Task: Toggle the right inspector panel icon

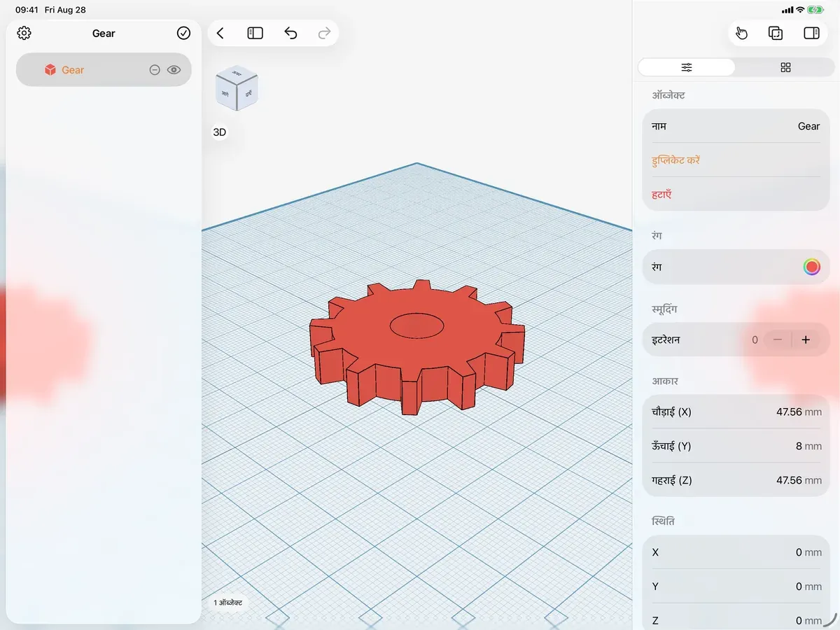Action: [811, 33]
